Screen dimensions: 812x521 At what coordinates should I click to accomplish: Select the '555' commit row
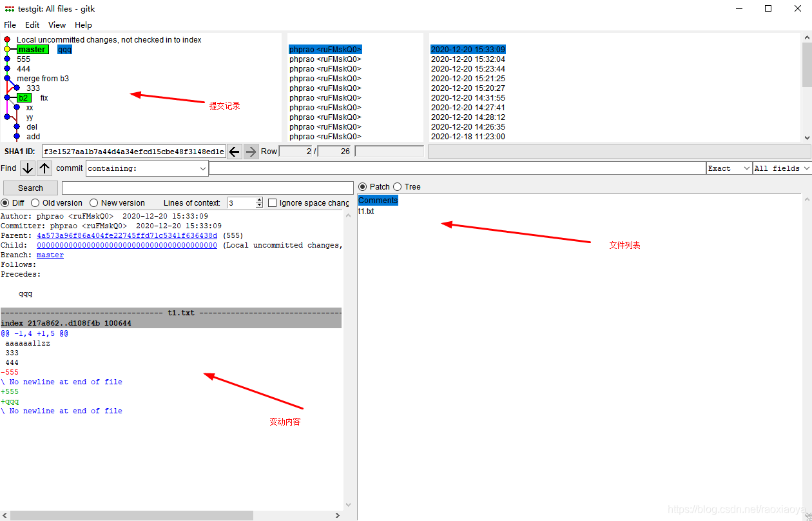23,59
